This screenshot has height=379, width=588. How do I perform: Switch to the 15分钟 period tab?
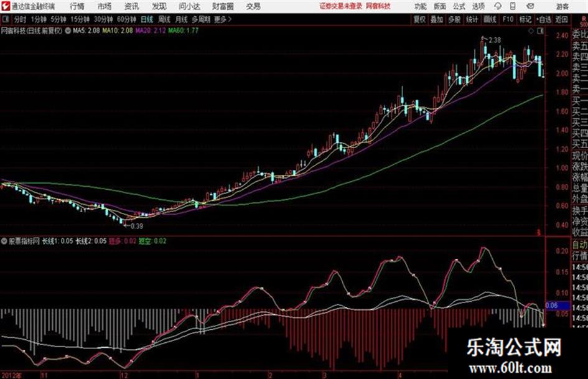click(80, 19)
